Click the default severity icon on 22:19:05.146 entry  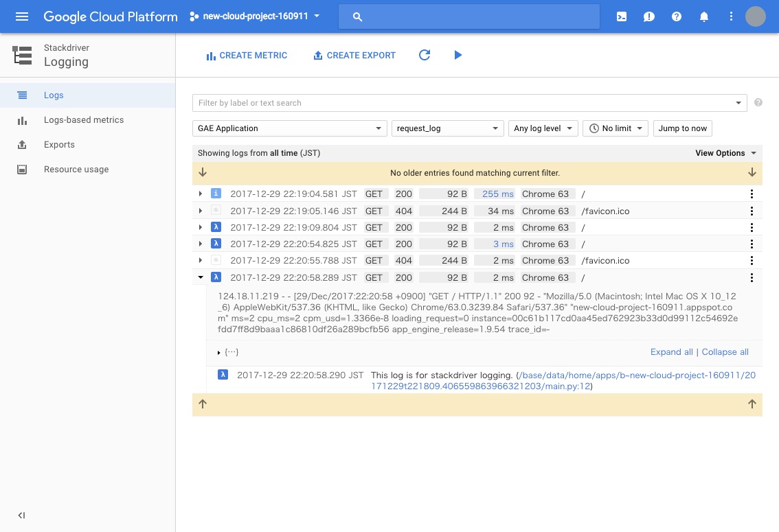coord(216,211)
